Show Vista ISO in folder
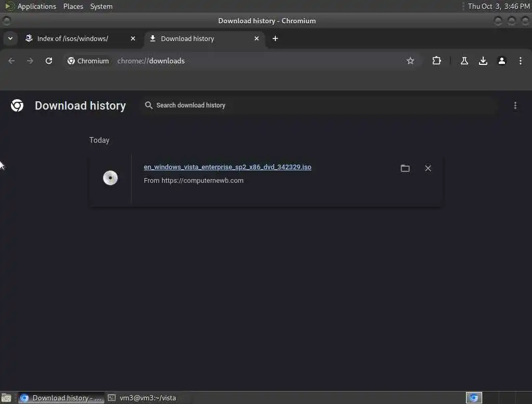 (405, 168)
